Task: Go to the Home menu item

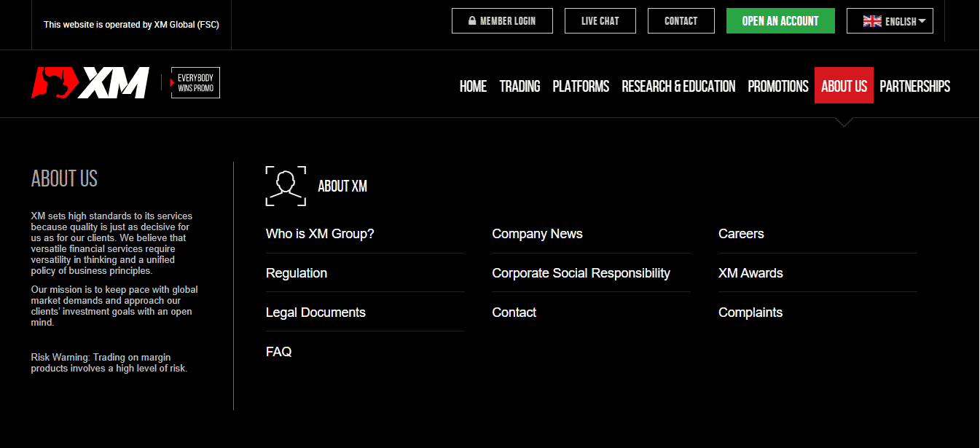Action: coord(473,86)
